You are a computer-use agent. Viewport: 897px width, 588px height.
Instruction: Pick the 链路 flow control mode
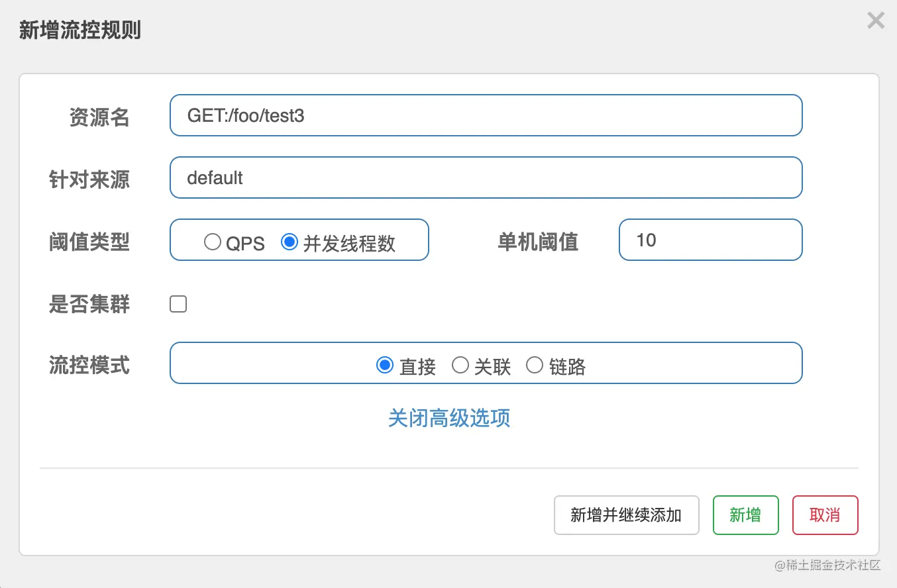(534, 365)
